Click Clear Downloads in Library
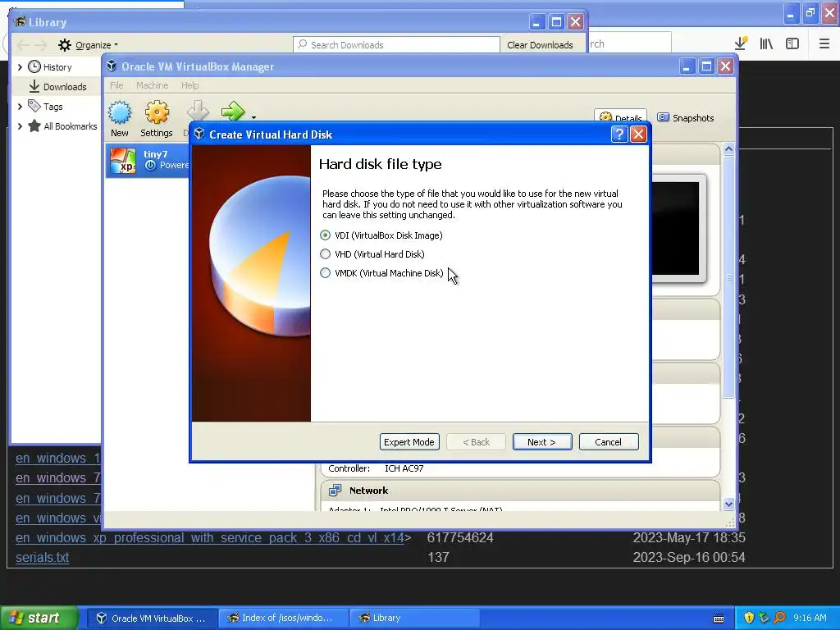 [x=540, y=45]
